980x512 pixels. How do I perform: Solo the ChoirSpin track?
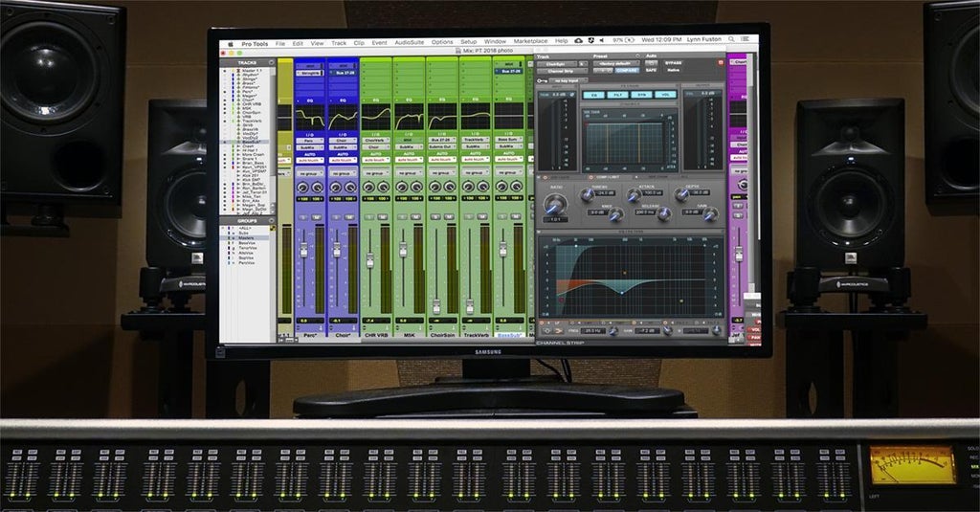(x=435, y=217)
